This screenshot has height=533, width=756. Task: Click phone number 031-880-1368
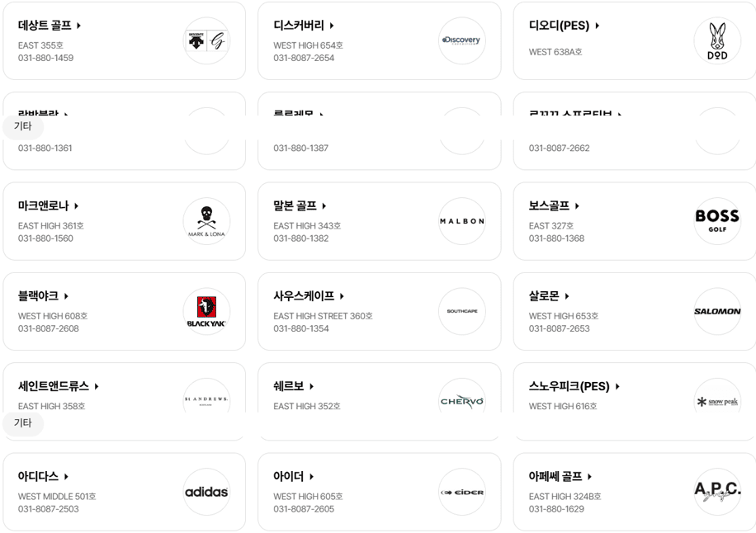pos(556,238)
